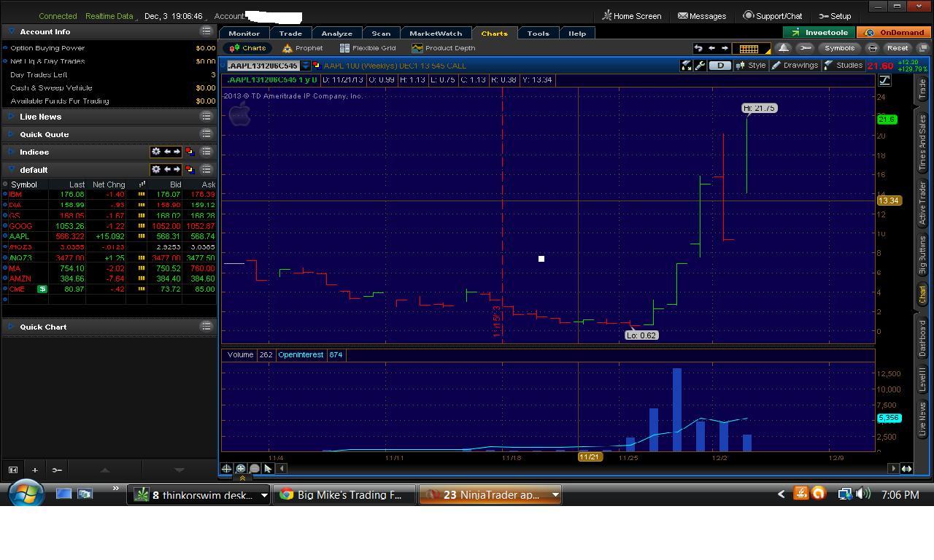
Task: Open chart settings wrench next to D button
Action: click(700, 66)
